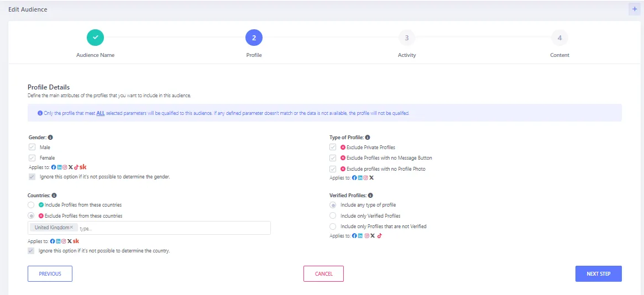Viewport: 644px width, 295px height.
Task: Select Exclude Profiles from these countries
Action: 31,215
